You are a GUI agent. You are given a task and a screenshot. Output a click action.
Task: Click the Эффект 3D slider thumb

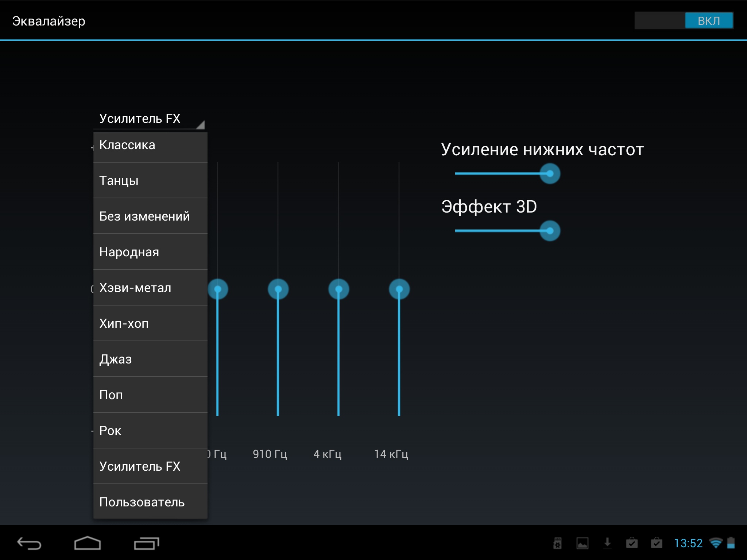coord(550,231)
